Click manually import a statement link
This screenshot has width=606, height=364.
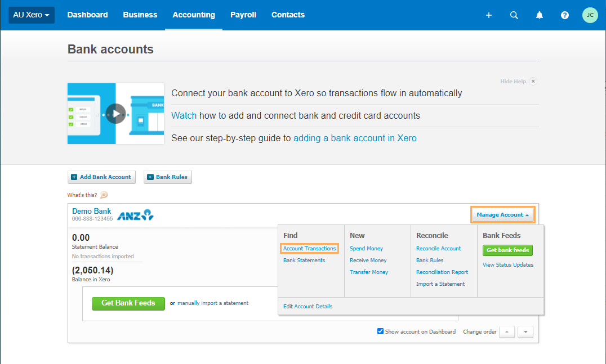click(213, 303)
